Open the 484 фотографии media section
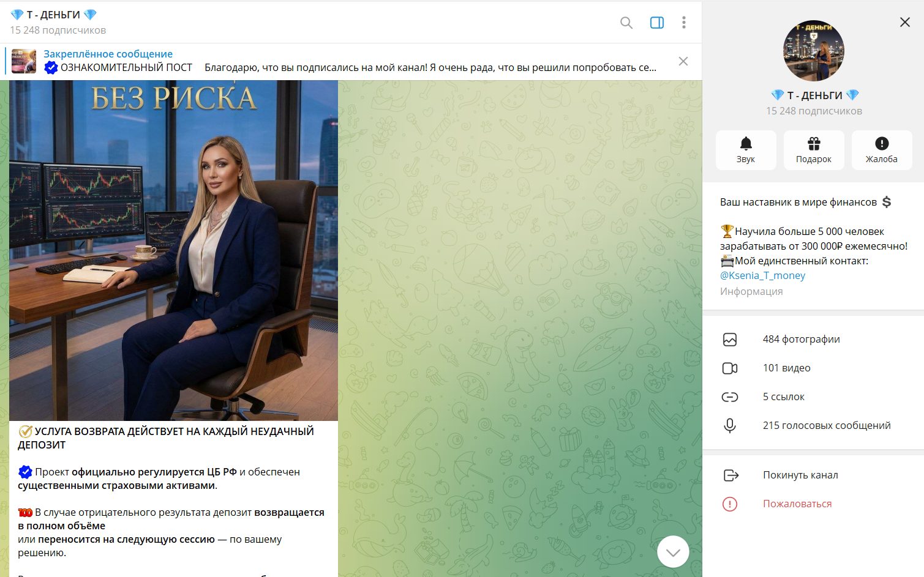This screenshot has width=924, height=577. (813, 340)
